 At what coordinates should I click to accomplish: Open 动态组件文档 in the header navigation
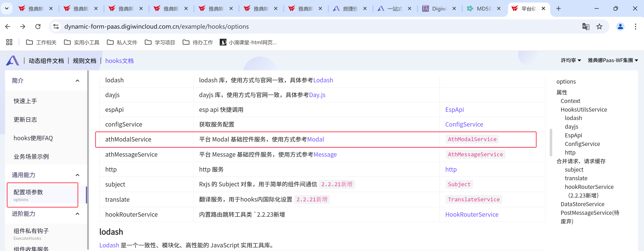coord(46,61)
